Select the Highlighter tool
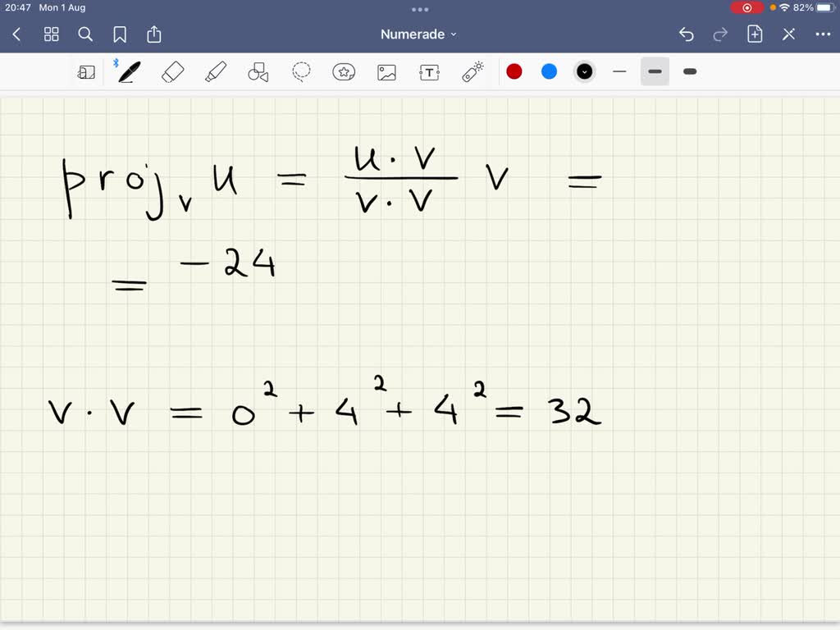This screenshot has height=630, width=840. [x=216, y=72]
